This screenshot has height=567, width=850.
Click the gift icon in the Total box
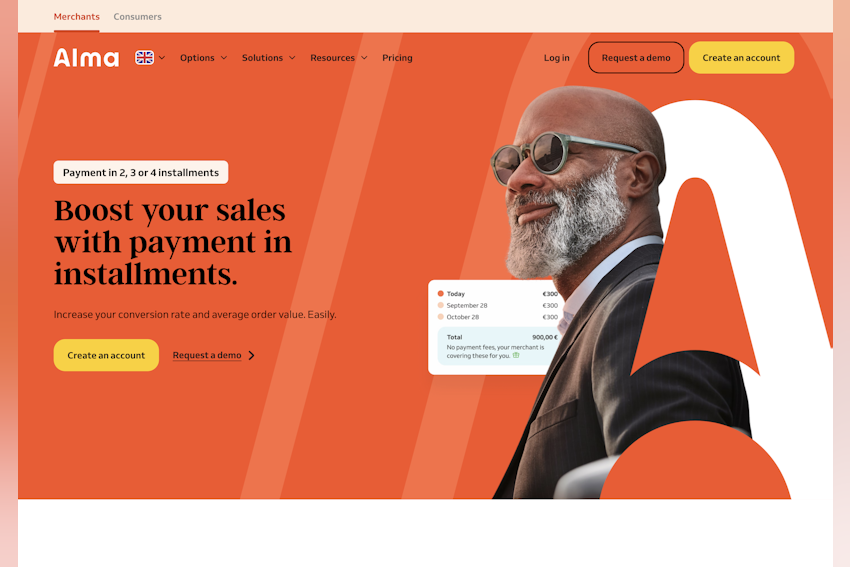[516, 355]
